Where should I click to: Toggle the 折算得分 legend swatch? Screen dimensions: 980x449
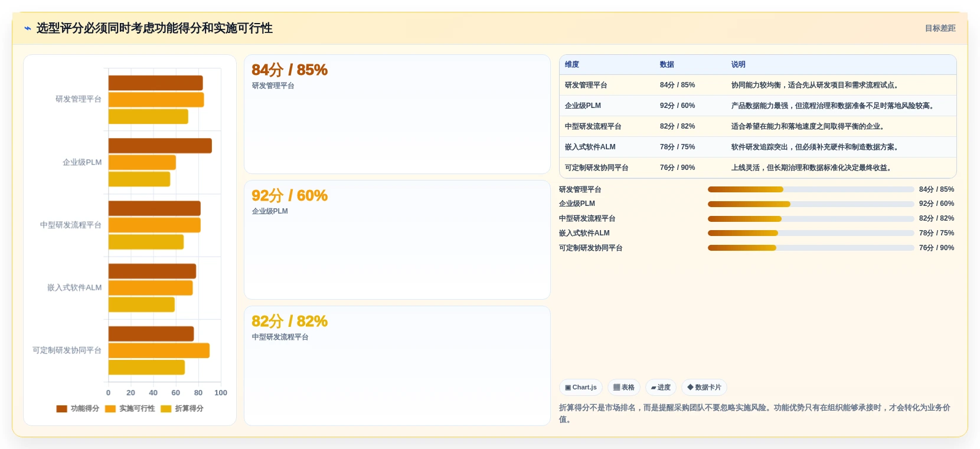point(166,409)
